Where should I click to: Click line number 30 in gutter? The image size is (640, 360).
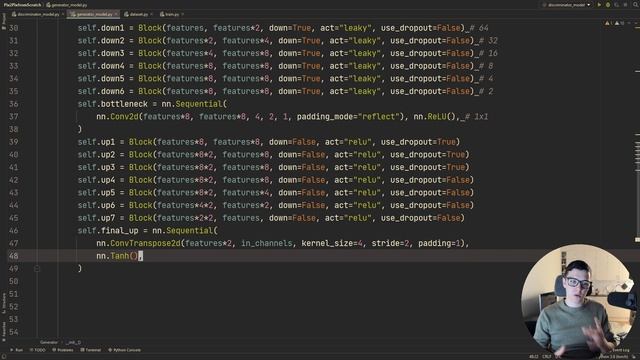13,28
